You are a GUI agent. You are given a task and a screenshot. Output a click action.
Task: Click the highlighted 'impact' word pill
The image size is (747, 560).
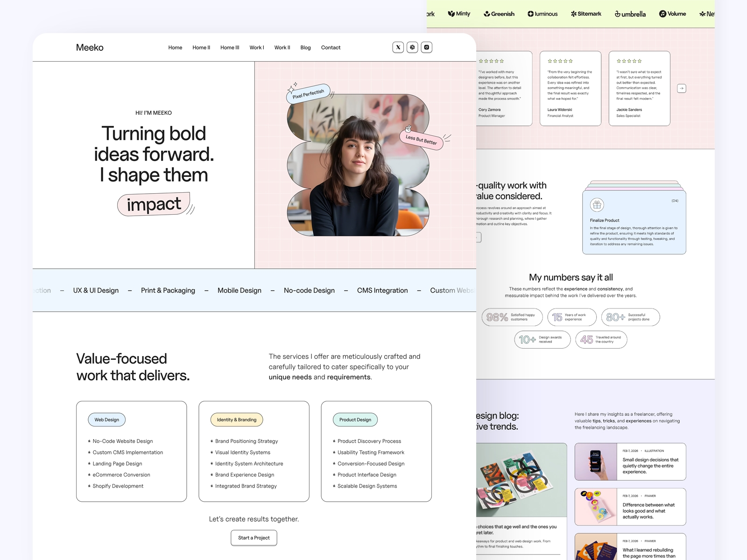click(x=154, y=204)
